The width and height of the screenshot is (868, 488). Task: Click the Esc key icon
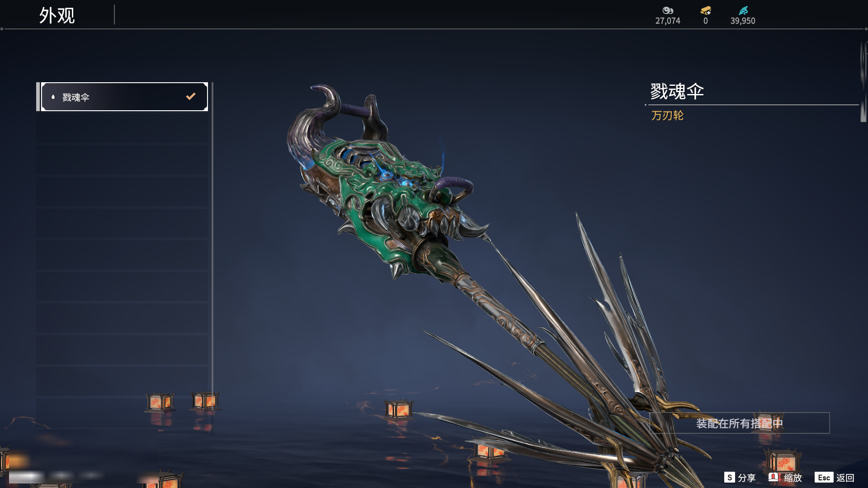pos(824,477)
